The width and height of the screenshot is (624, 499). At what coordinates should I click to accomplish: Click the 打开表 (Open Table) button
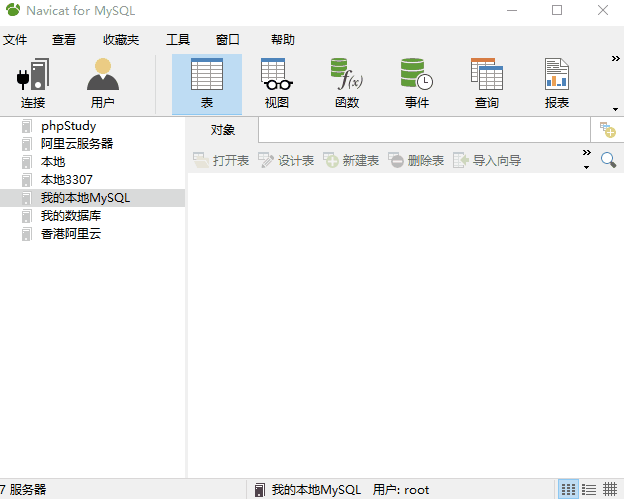(x=221, y=160)
